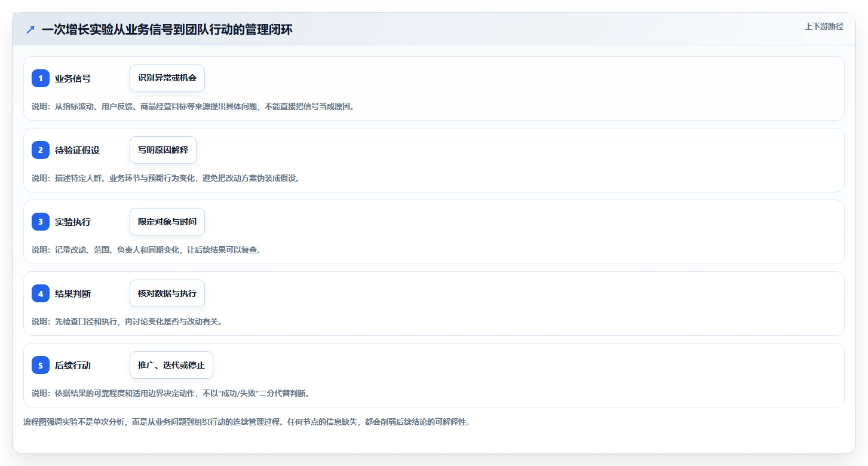
Task: Click the description starting 说明：先检查口径和执行
Action: [127, 321]
